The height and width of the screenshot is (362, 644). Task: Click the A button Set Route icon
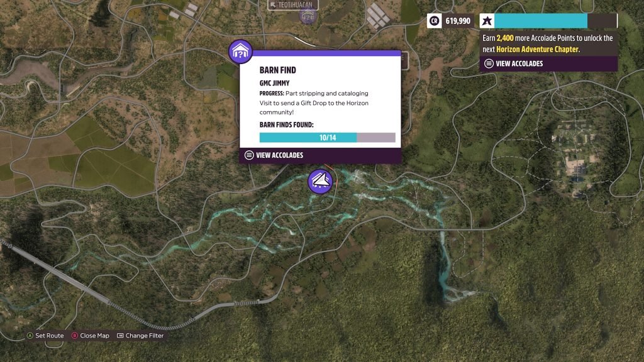click(30, 336)
